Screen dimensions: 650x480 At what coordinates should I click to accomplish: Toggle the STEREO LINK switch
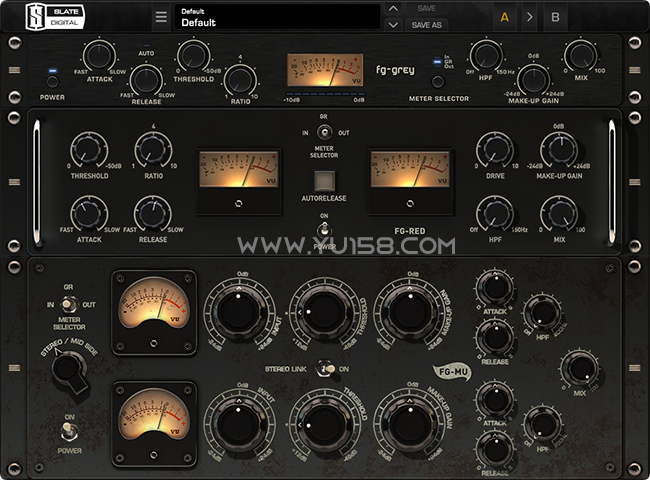(x=326, y=368)
